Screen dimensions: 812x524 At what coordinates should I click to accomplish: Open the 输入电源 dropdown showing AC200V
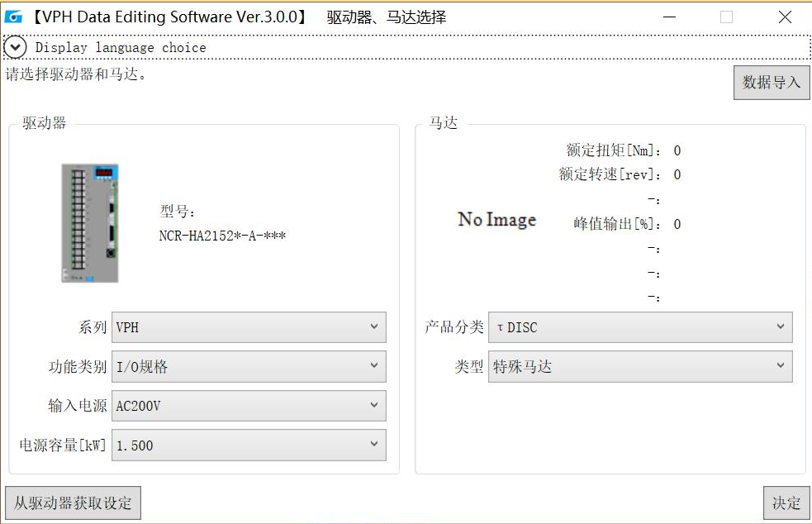(x=249, y=406)
